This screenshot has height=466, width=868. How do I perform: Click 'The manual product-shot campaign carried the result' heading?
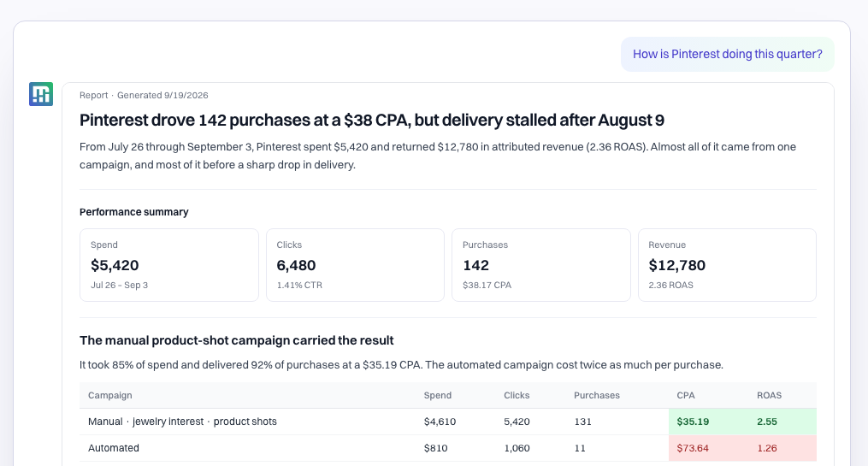point(236,340)
